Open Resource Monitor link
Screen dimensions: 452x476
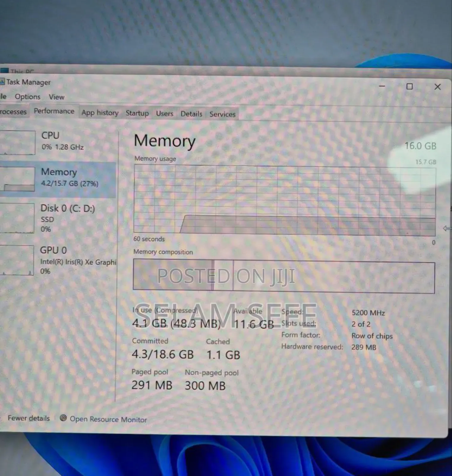[x=108, y=419]
